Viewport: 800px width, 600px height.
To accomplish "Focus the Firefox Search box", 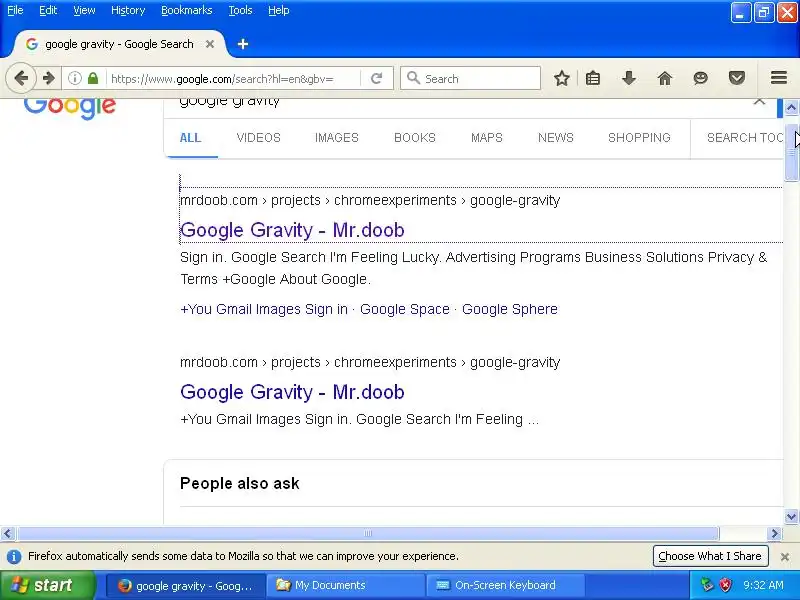I will (x=470, y=79).
